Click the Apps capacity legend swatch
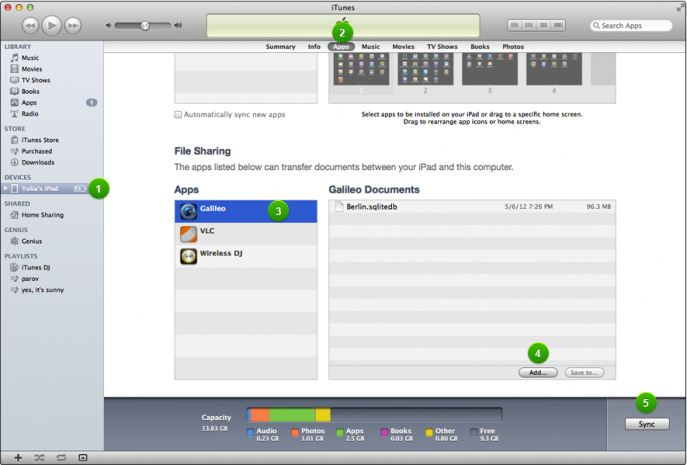687x465 pixels. point(340,433)
